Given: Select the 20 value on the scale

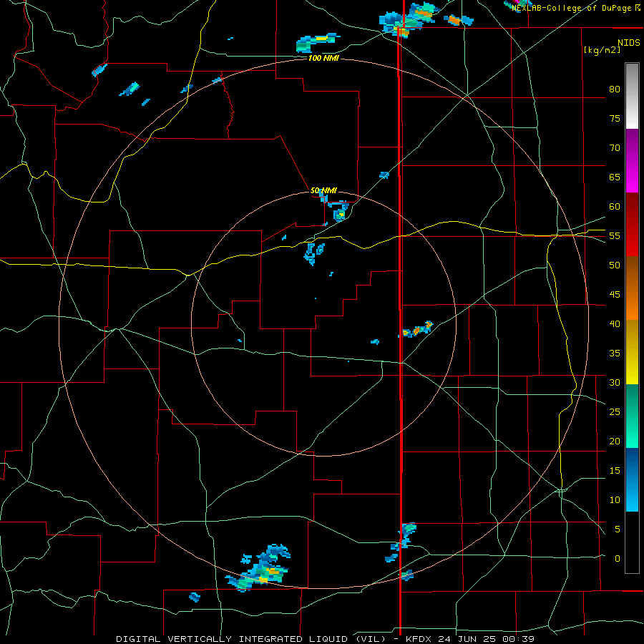Looking at the screenshot, I should (x=615, y=441).
